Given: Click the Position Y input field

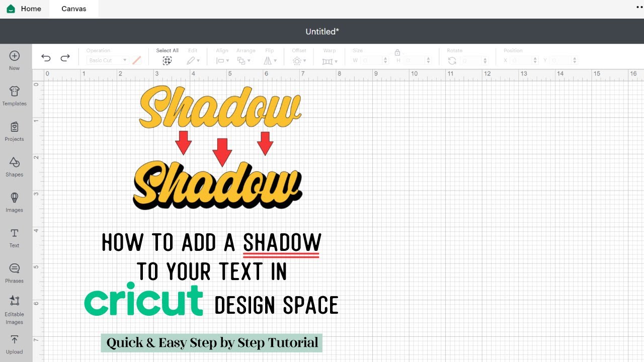Looking at the screenshot, I should 560,60.
